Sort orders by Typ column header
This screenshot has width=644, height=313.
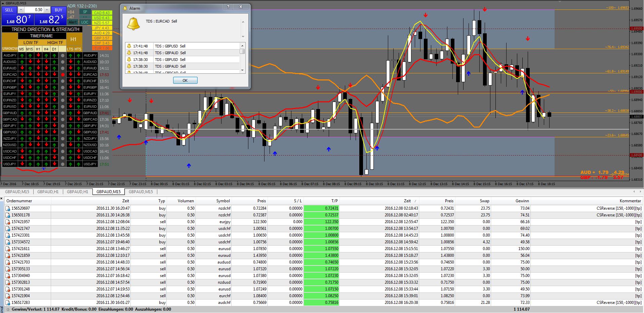pos(148,201)
